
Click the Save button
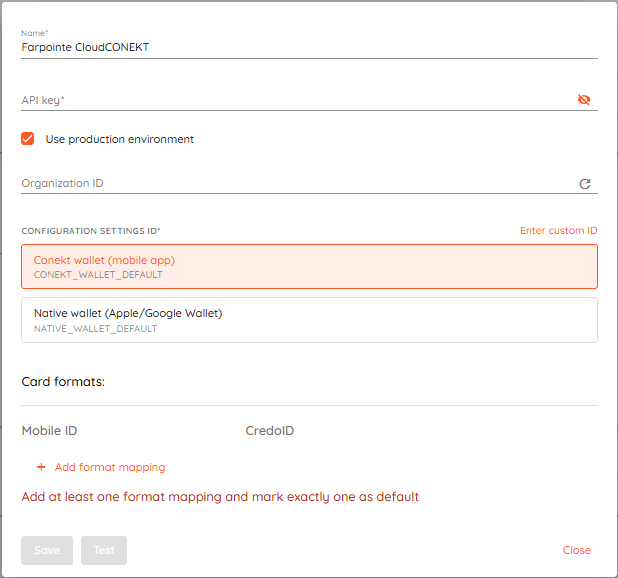[x=47, y=550]
